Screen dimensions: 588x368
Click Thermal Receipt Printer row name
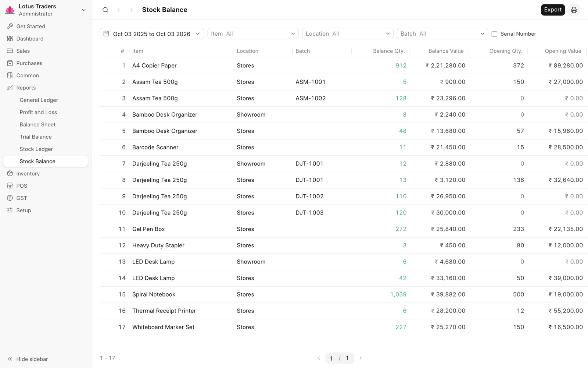point(164,311)
